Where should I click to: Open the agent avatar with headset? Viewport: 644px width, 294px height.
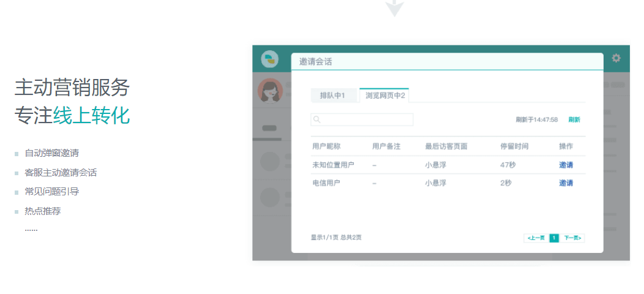point(270,91)
